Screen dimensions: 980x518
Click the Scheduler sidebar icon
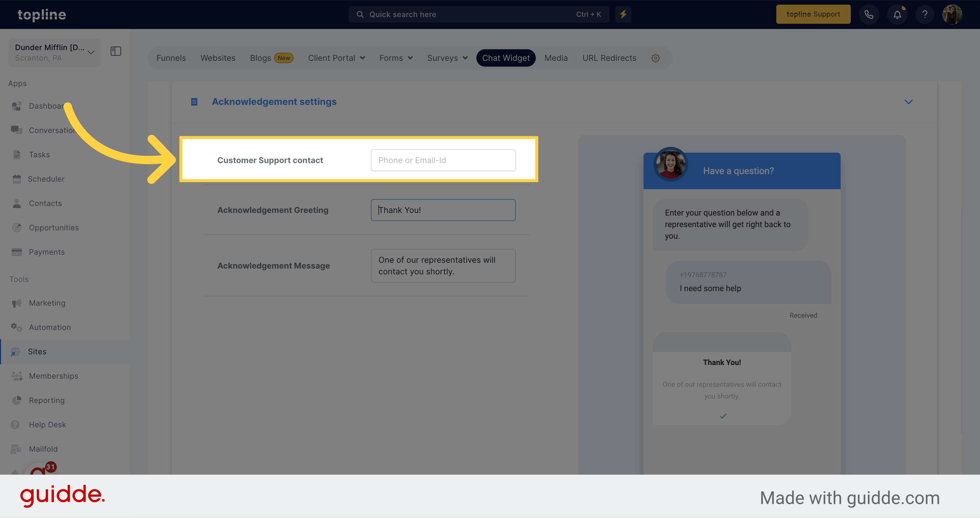point(16,178)
